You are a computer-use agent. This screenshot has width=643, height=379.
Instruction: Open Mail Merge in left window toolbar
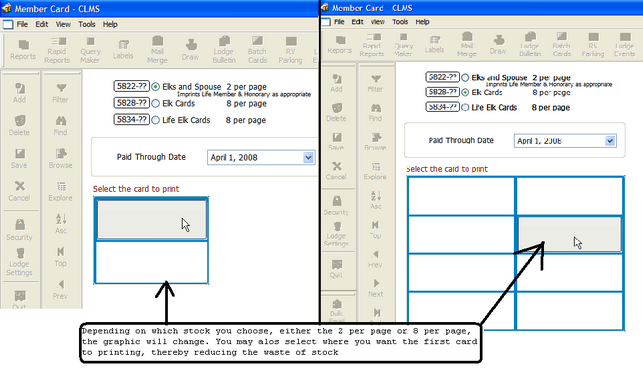pos(157,50)
